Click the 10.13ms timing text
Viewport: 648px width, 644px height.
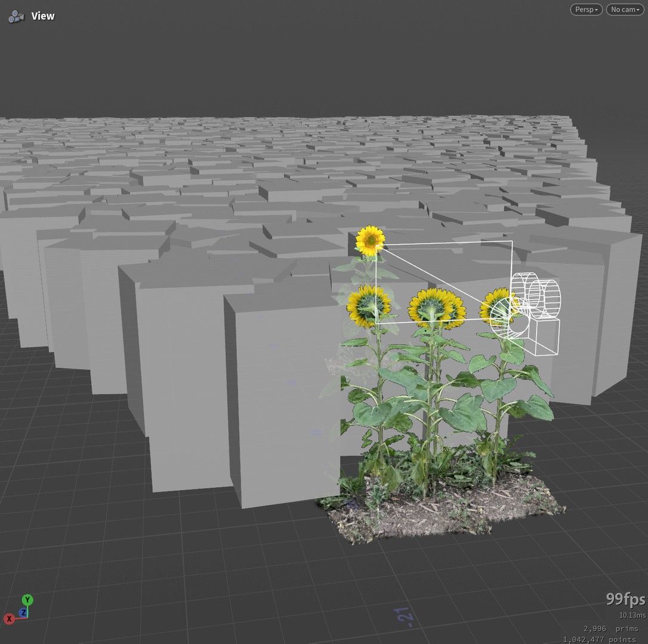(x=632, y=615)
